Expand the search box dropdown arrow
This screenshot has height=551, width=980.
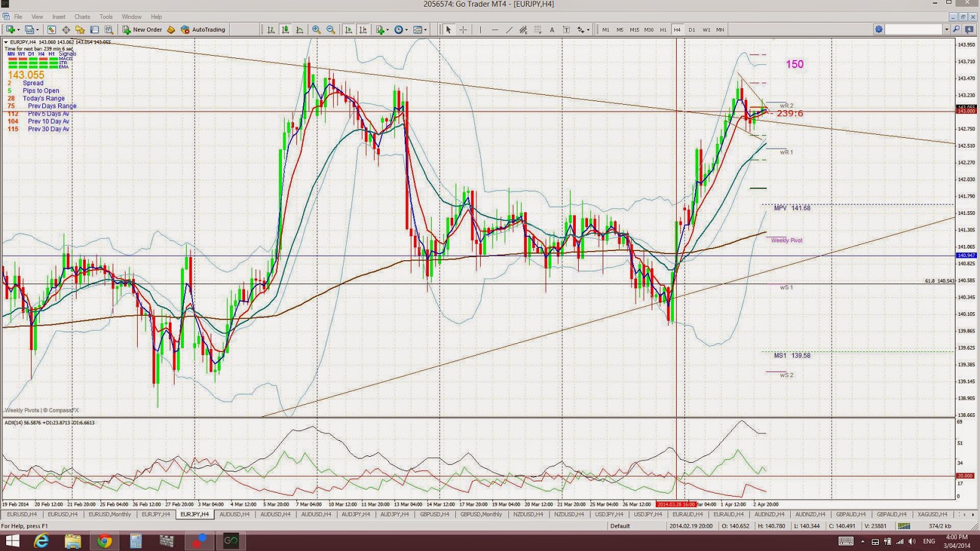tap(946, 29)
